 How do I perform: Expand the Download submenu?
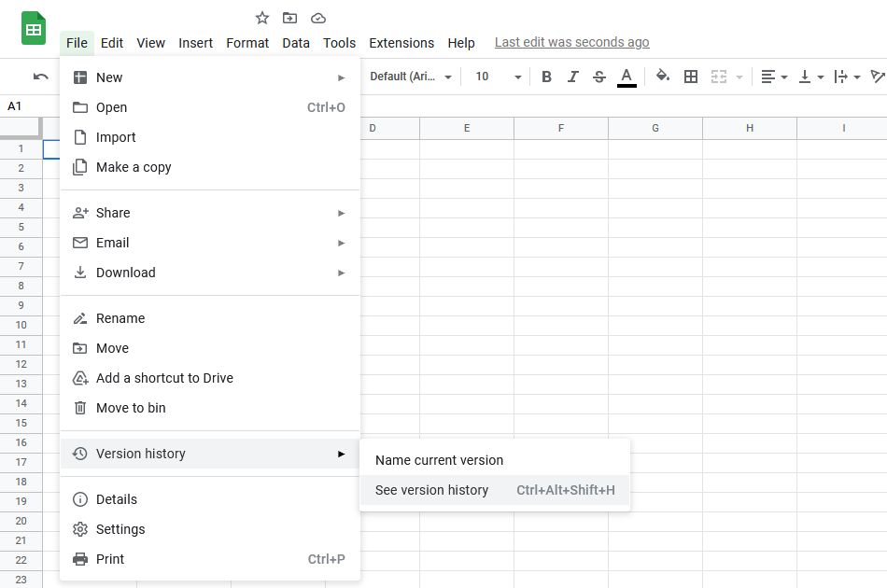click(x=125, y=272)
